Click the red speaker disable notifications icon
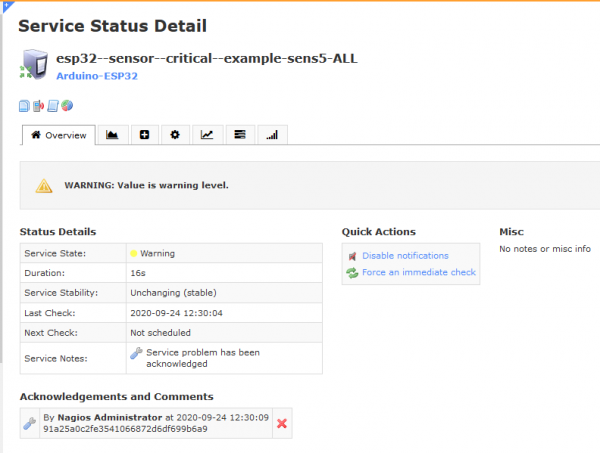600x453 pixels. pyautogui.click(x=352, y=256)
